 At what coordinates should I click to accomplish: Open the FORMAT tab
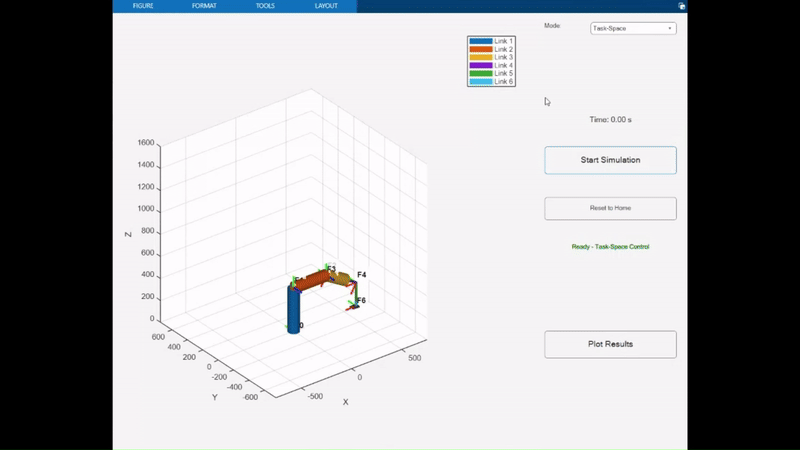pyautogui.click(x=204, y=6)
